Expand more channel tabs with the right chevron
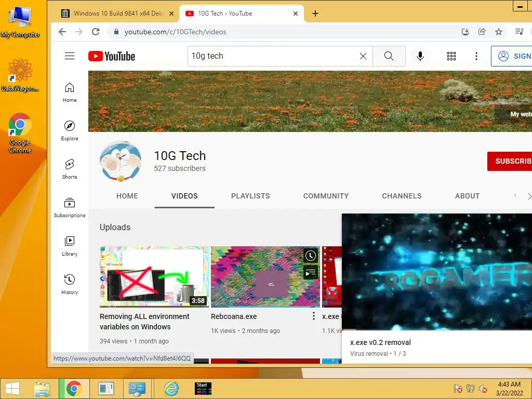The width and height of the screenshot is (532, 399). point(528,196)
